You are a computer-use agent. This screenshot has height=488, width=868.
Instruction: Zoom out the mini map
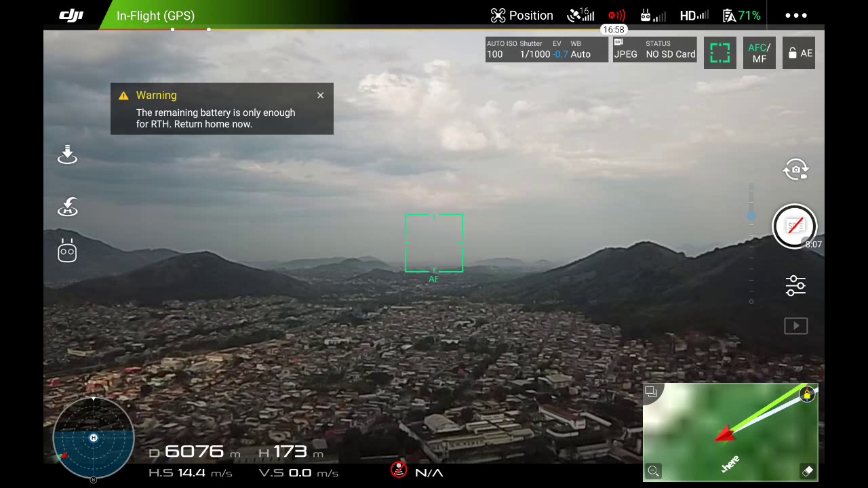point(653,471)
